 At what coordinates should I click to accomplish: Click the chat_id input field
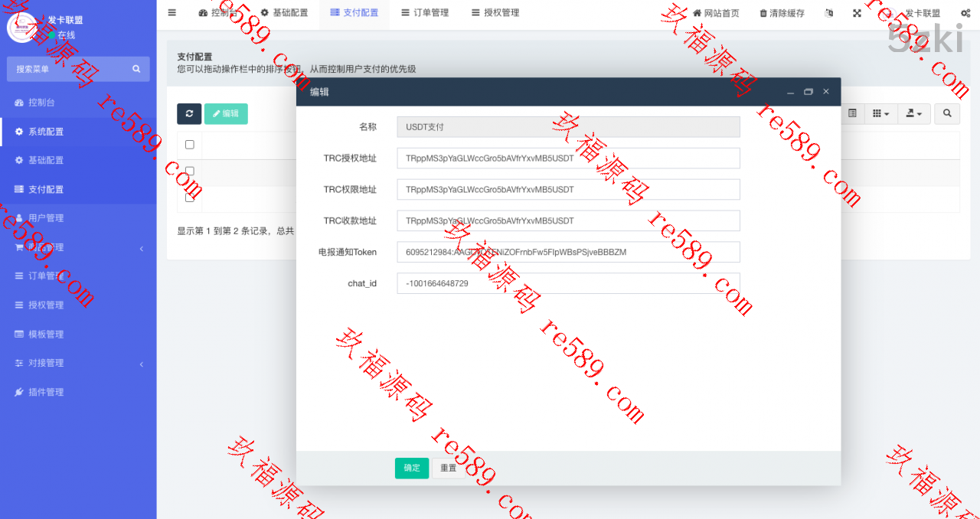(x=568, y=283)
